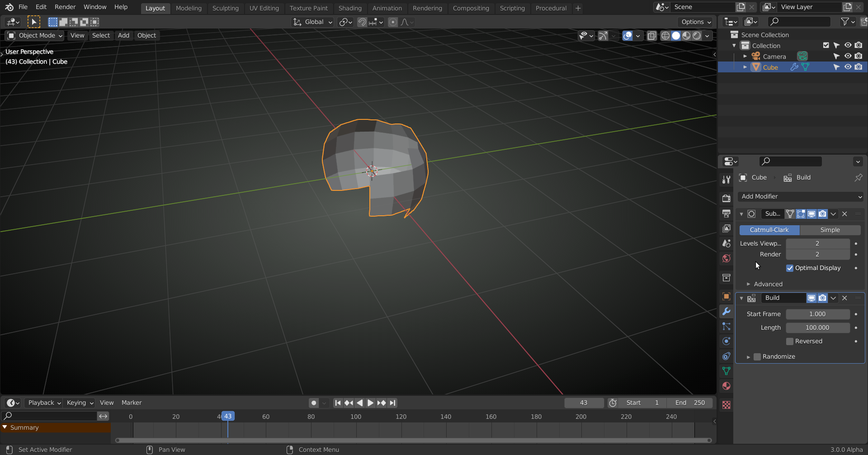The image size is (868, 455).
Task: Play the animation in reverse
Action: (359, 403)
